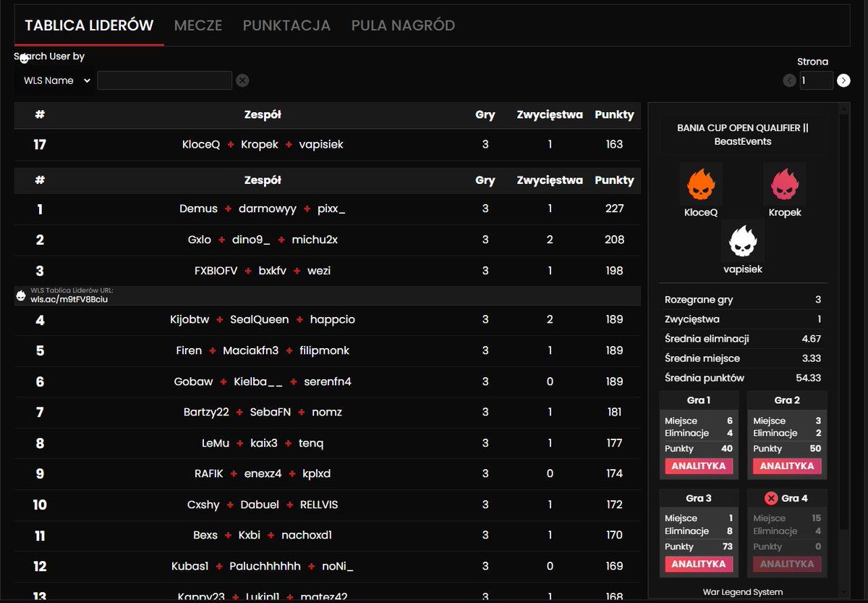Select player michu2x
Screen dimensions: 868x603
click(315, 240)
